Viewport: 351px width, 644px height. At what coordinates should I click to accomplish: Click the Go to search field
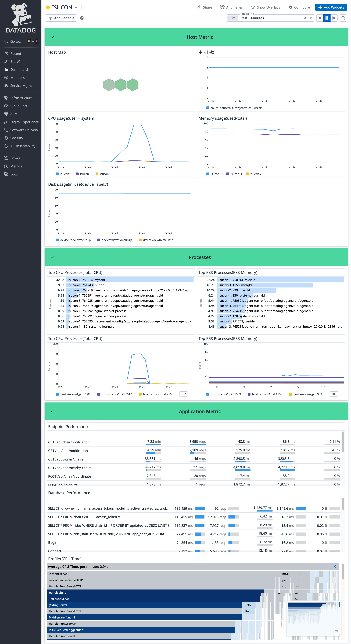(x=16, y=41)
